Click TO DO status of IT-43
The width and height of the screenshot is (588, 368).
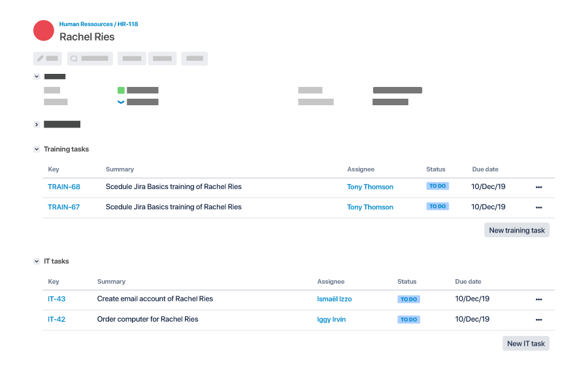tap(409, 299)
